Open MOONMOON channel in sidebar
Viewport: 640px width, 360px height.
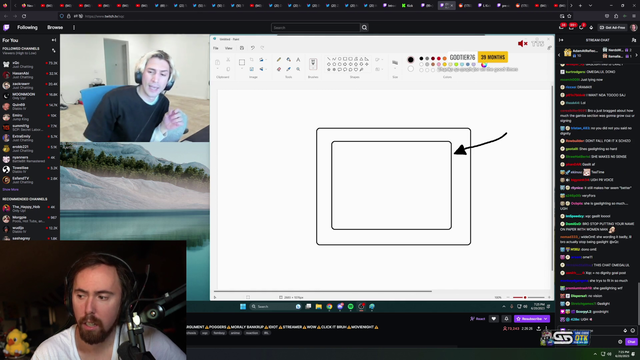(x=30, y=96)
